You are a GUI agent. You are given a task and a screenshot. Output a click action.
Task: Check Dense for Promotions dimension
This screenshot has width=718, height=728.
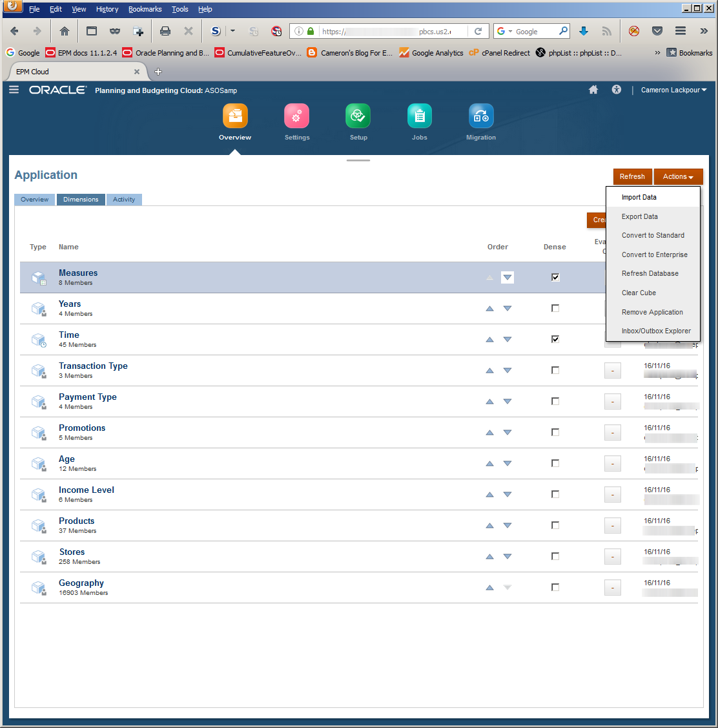click(555, 432)
